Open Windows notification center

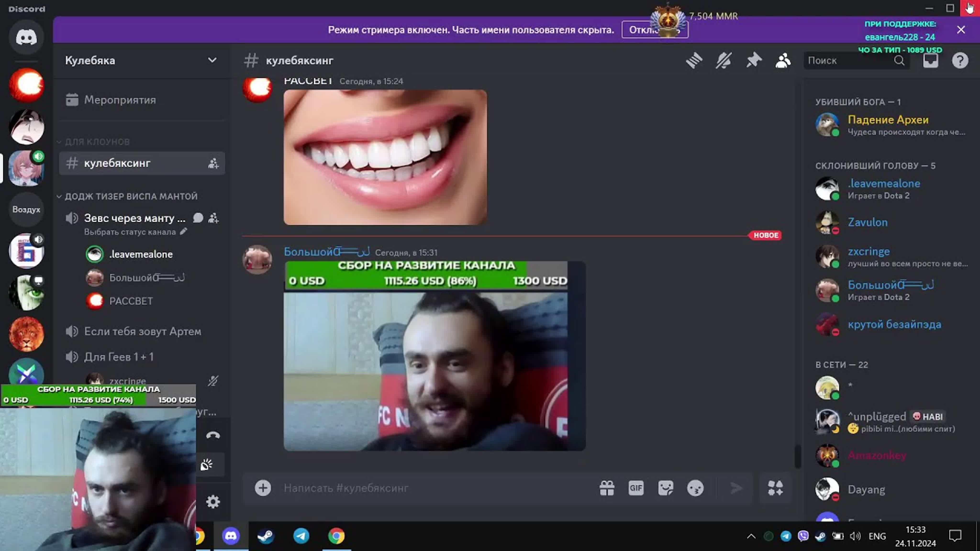[x=955, y=536]
